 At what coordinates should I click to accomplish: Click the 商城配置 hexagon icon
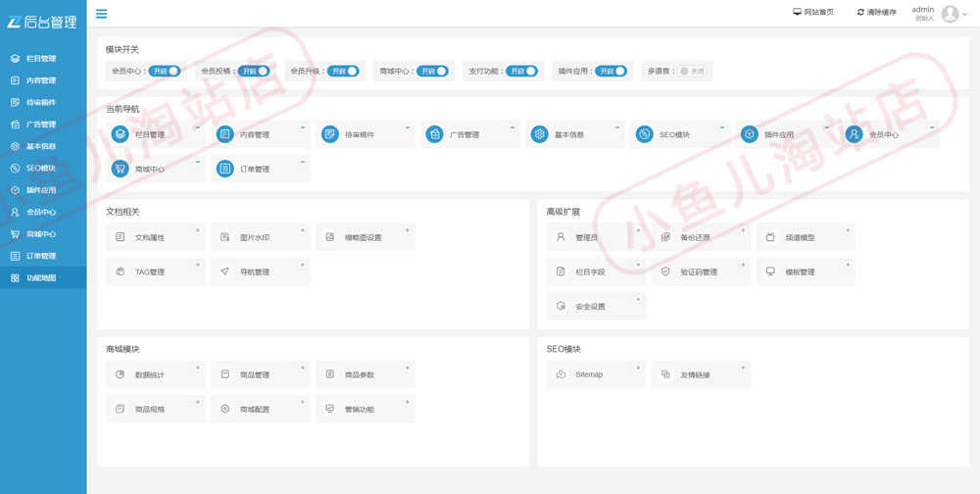[x=225, y=409]
